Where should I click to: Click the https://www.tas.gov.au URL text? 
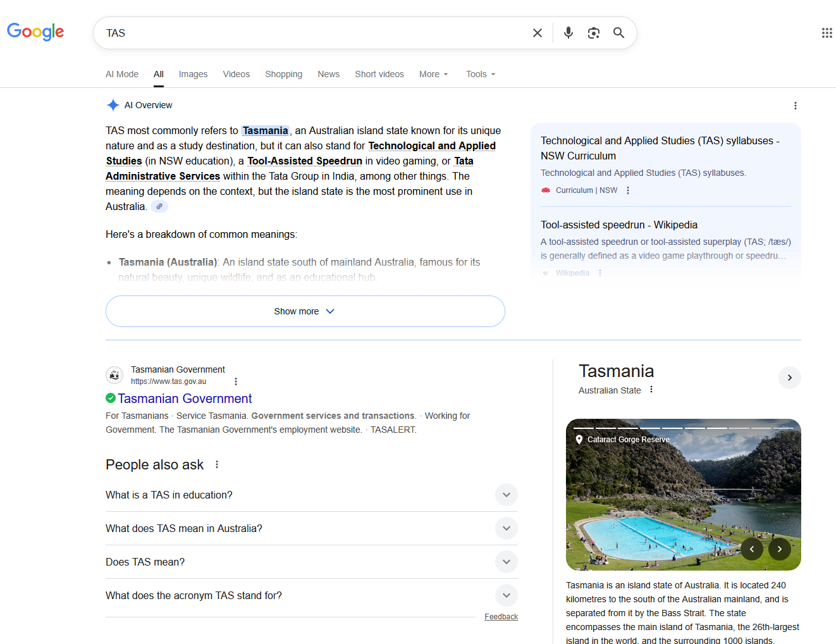pos(169,381)
